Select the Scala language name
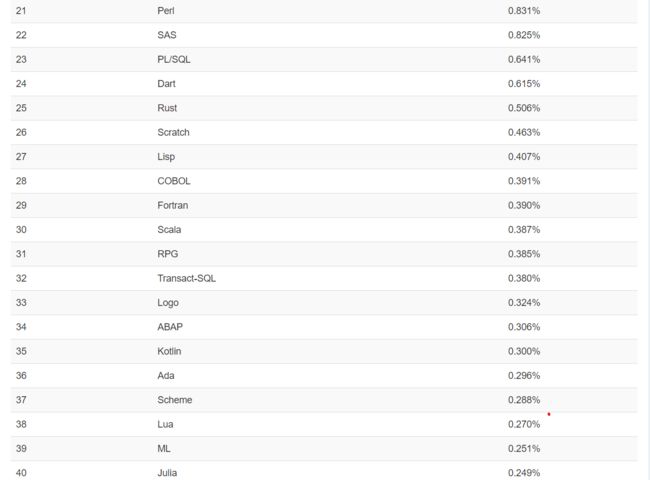The width and height of the screenshot is (650, 480). [169, 230]
